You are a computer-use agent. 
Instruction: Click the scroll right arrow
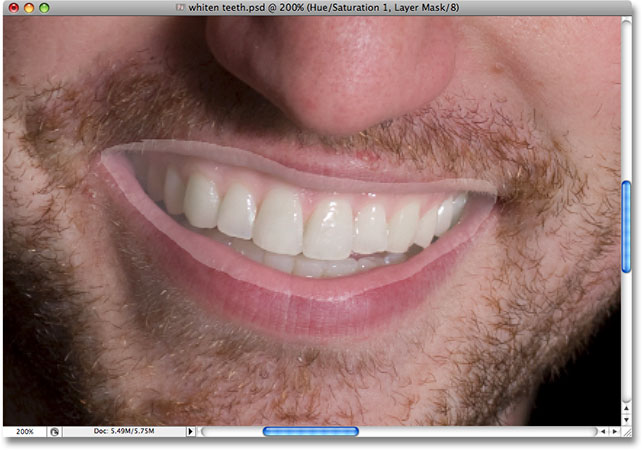(615, 432)
